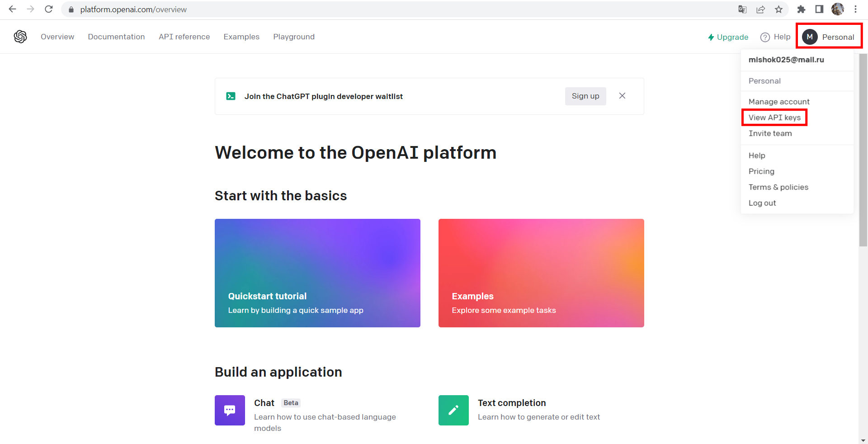Select Log out in account menu
The height and width of the screenshot is (444, 868).
point(762,203)
